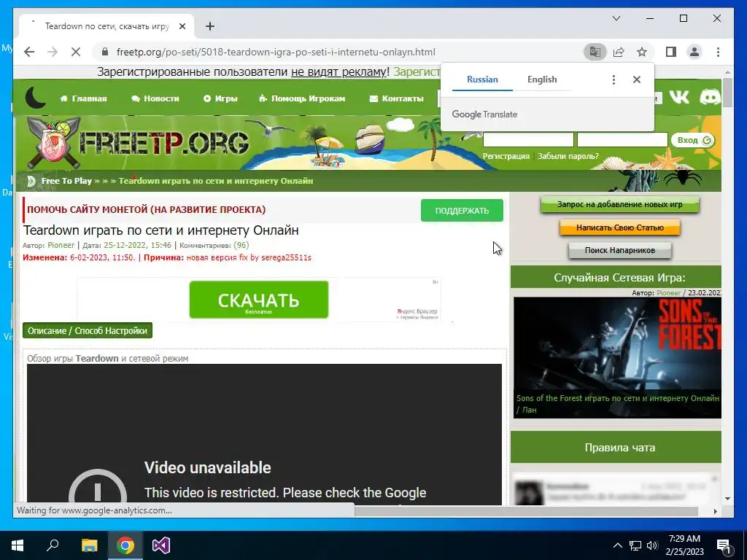Open Sons of the Forest thumbnail

point(617,344)
